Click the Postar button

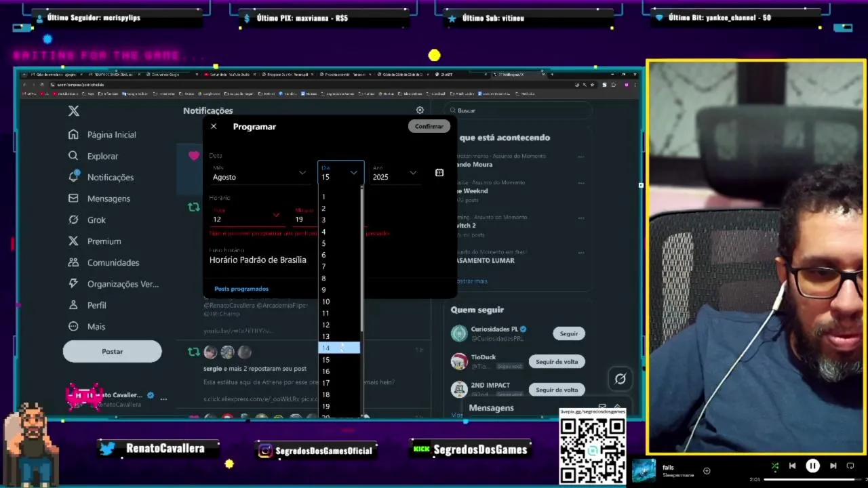[113, 351]
